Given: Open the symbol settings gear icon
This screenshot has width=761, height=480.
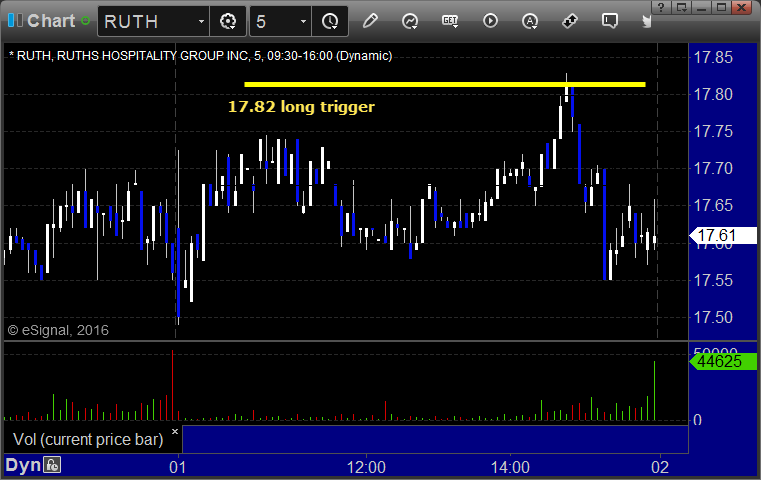Looking at the screenshot, I should click(x=228, y=21).
